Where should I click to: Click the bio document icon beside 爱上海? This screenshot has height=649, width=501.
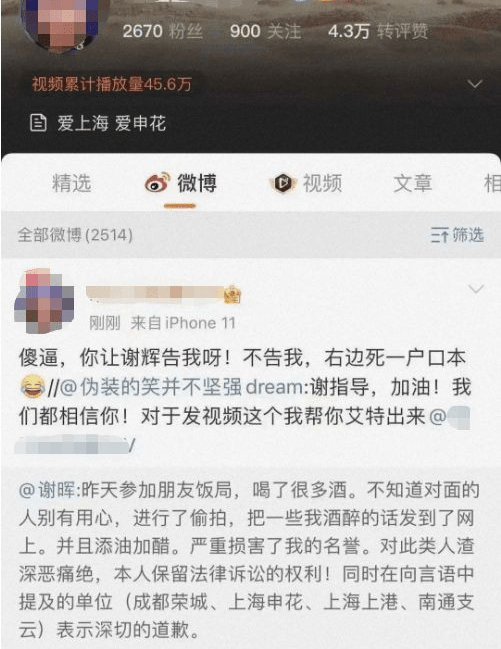[x=39, y=123]
